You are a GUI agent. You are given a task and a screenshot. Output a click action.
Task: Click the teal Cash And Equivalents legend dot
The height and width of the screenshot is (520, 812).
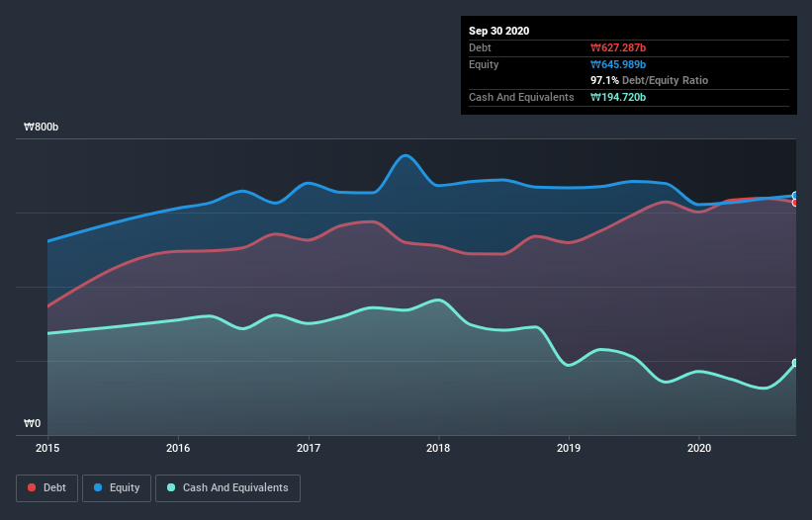171,487
